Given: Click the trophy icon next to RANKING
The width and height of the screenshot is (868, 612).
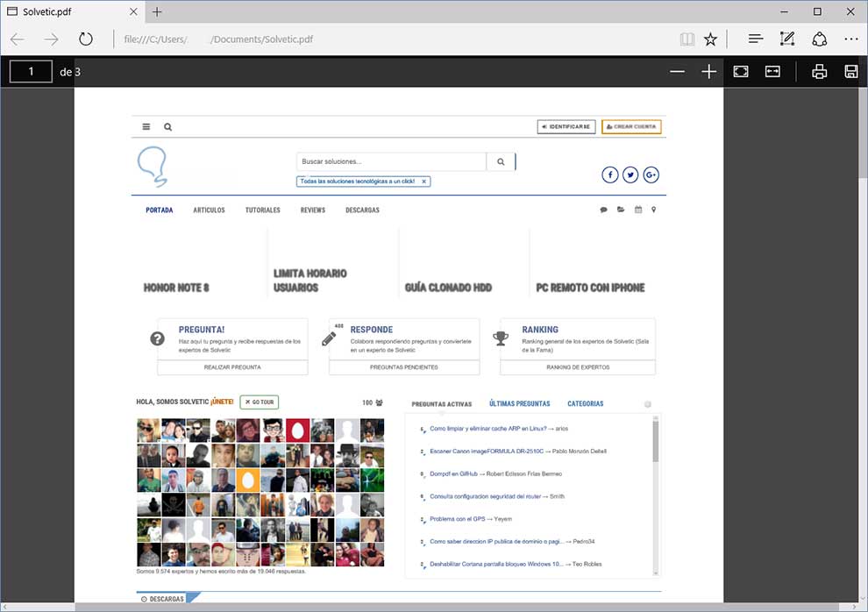Looking at the screenshot, I should point(501,338).
